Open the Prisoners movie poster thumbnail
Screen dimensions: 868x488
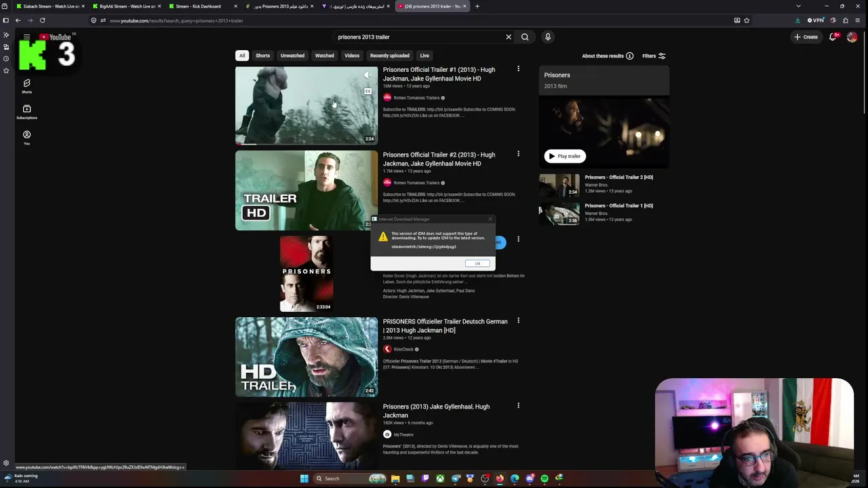[x=307, y=273]
